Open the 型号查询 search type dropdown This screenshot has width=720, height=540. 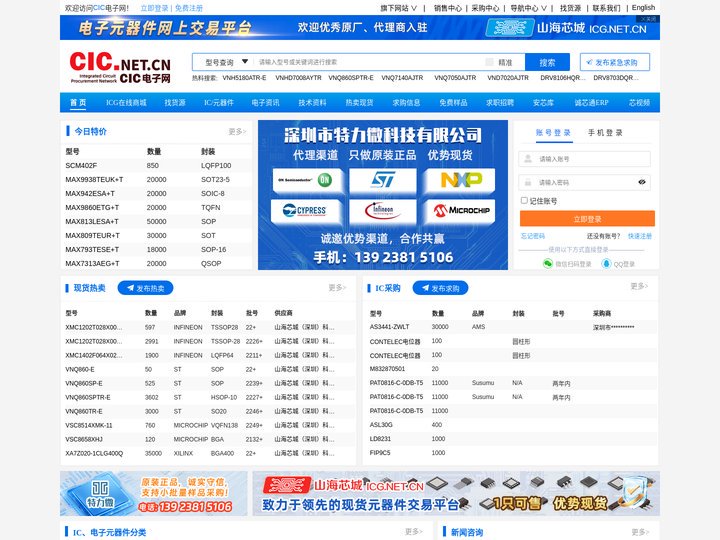(x=226, y=62)
